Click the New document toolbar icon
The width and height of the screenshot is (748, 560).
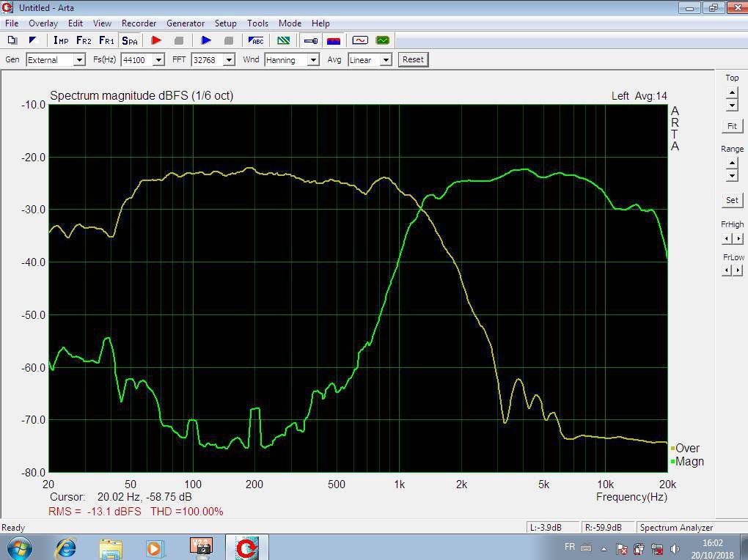(x=12, y=40)
